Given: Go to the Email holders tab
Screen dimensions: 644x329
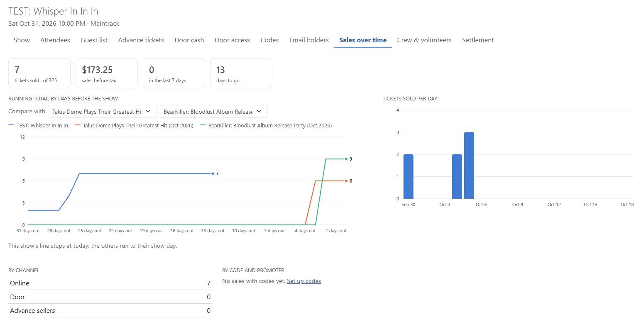Looking at the screenshot, I should (x=309, y=40).
